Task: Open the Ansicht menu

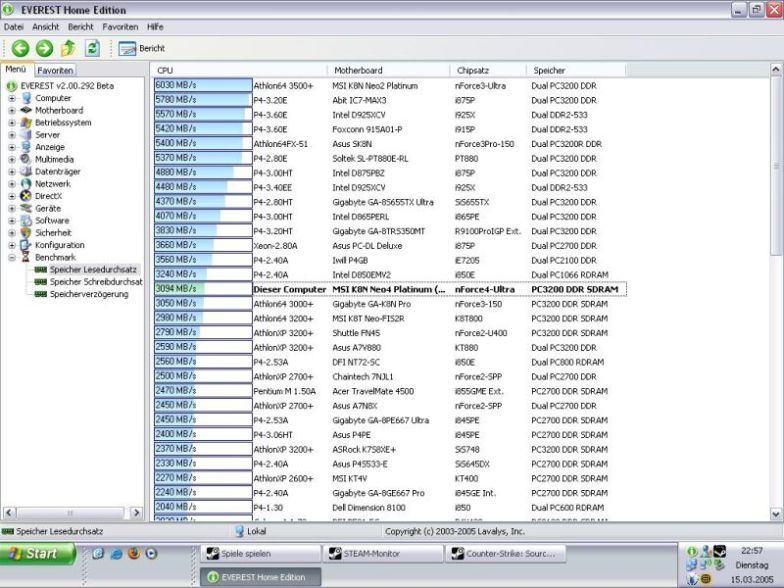Action: click(46, 27)
